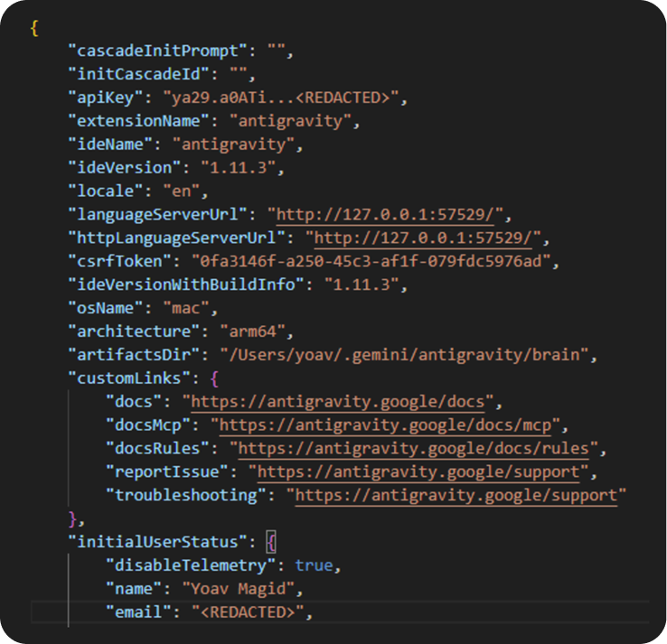Click the "ideName" key
The width and height of the screenshot is (667, 644).
[x=110, y=145]
